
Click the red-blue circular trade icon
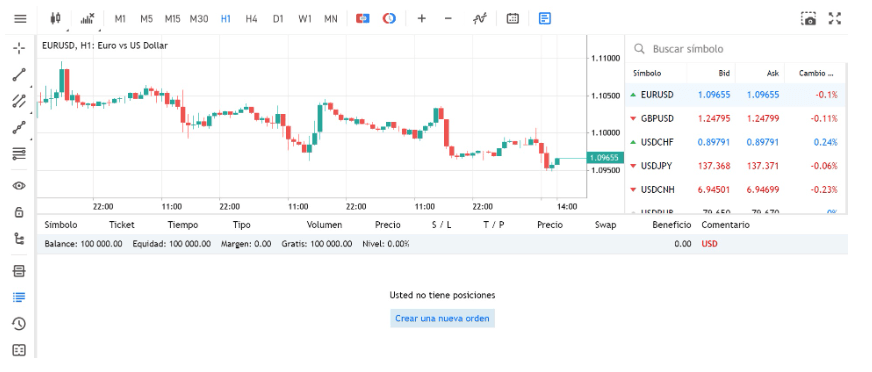tap(389, 19)
